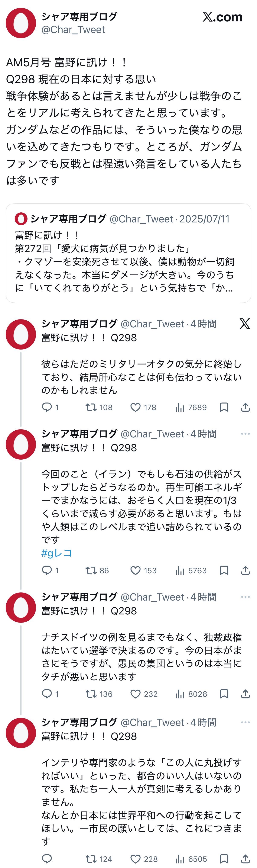Repost the tweet with 136 reposts

91,694
